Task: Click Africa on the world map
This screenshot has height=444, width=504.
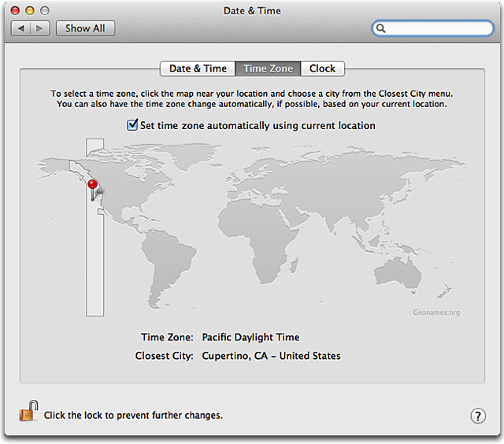Action: pos(258,238)
